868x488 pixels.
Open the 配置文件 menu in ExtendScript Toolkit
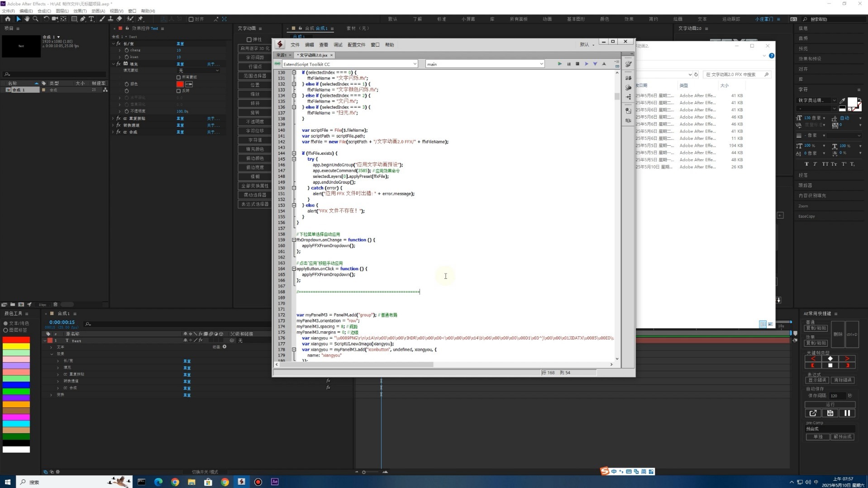[x=356, y=45]
